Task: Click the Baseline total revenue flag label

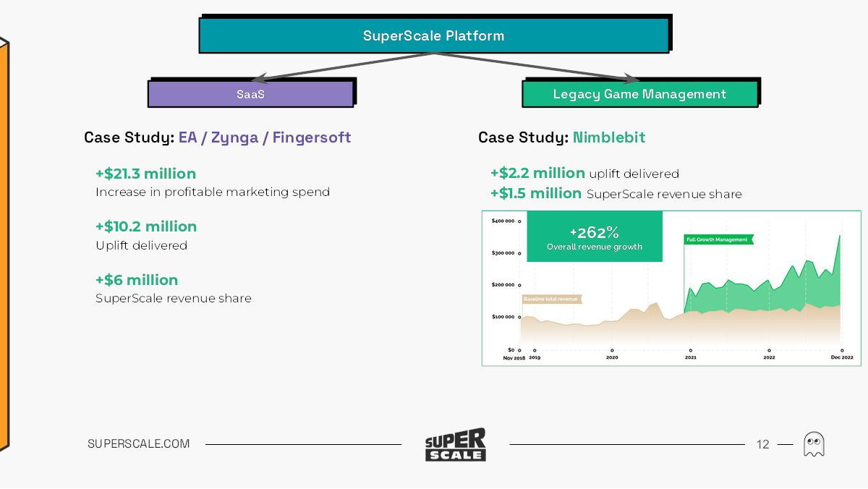Action: 551,299
